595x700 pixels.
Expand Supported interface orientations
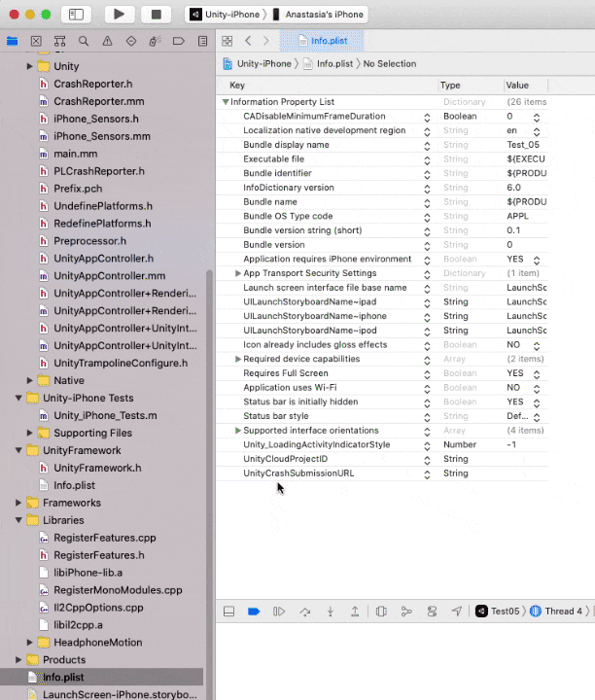click(238, 431)
